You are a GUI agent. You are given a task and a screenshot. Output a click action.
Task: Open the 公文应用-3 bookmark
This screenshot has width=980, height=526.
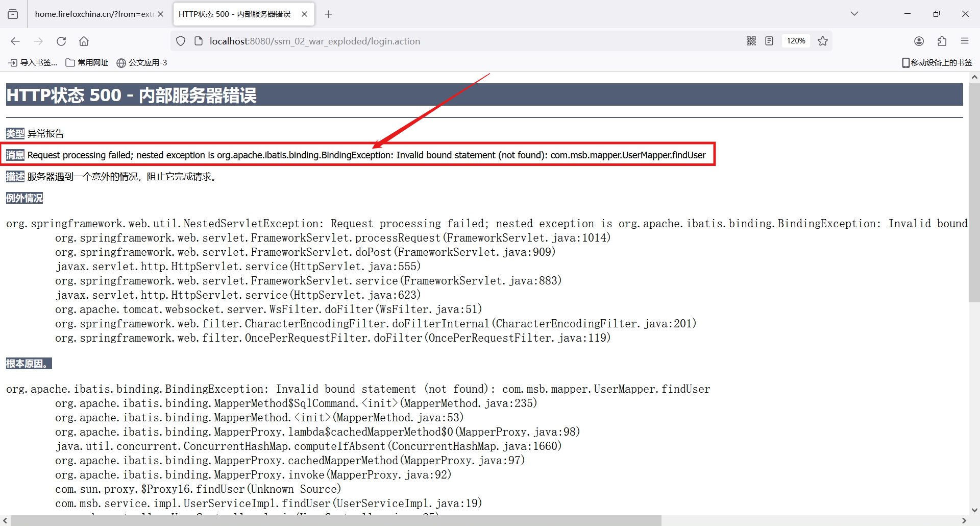pyautogui.click(x=142, y=63)
